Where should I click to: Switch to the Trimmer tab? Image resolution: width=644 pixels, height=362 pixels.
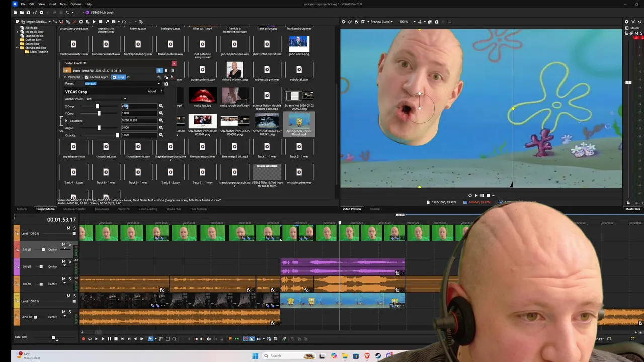click(x=375, y=209)
